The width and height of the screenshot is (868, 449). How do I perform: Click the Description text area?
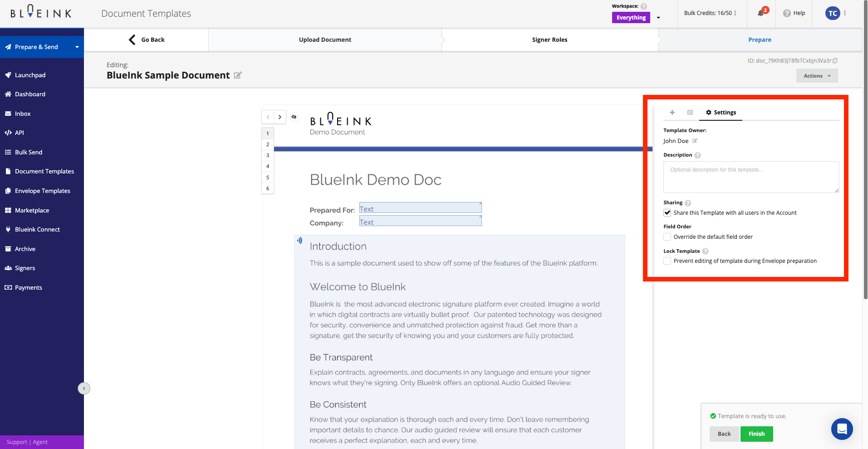pyautogui.click(x=751, y=177)
